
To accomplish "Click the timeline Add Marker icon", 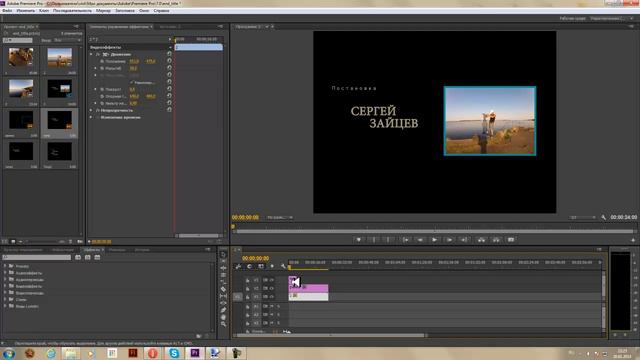I will click(272, 267).
